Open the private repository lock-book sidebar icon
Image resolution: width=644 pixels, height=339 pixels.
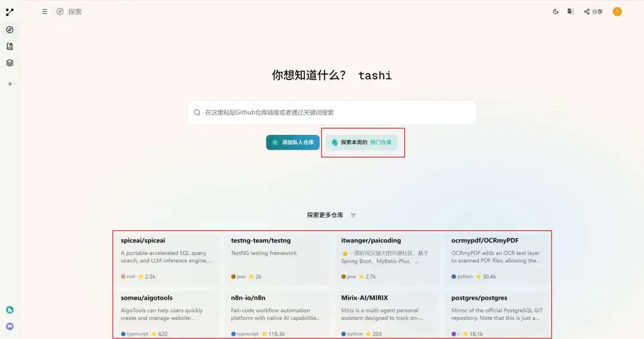coord(10,47)
